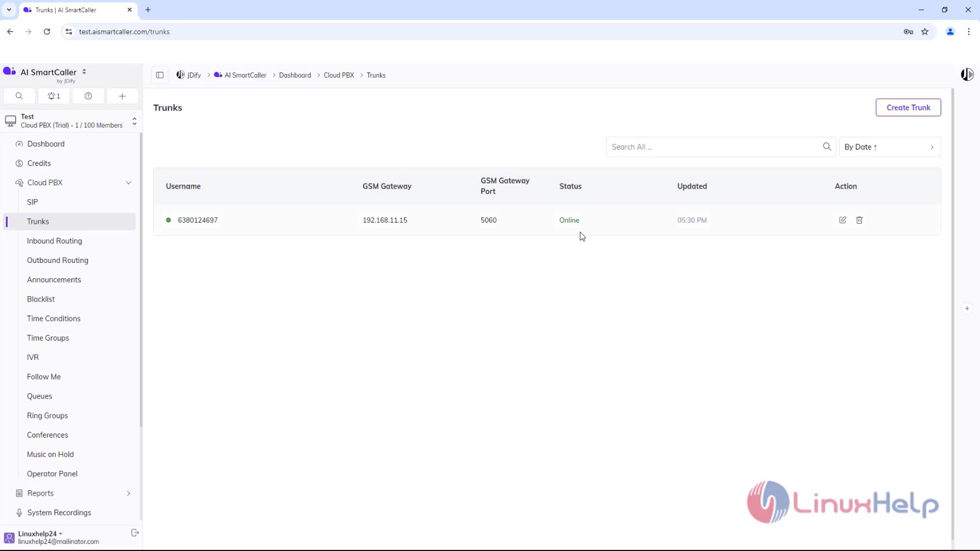Viewport: 980px width, 551px height.
Task: Go back in browser history
Action: (x=11, y=32)
